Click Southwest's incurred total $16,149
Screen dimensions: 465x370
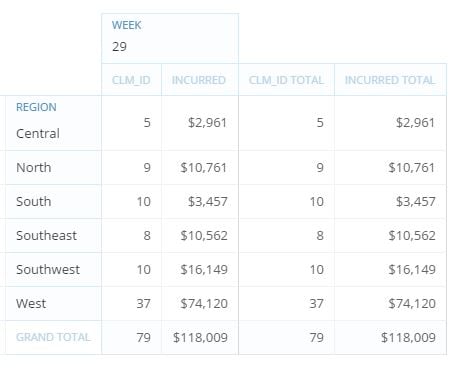point(412,270)
